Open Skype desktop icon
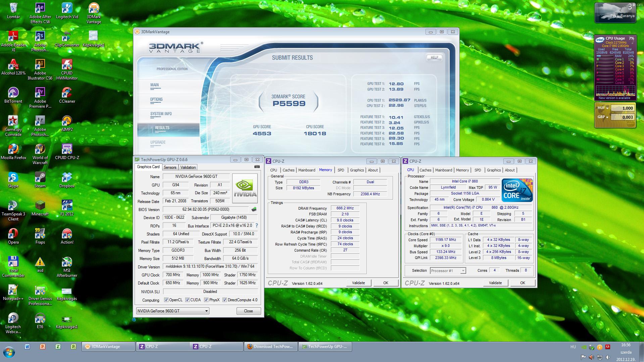Viewport: 644px width, 362px height. coord(13,180)
